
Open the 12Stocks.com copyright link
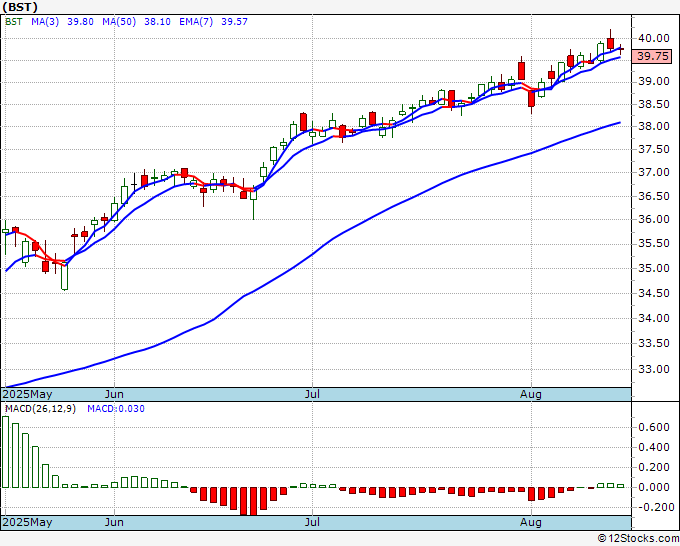pos(638,539)
